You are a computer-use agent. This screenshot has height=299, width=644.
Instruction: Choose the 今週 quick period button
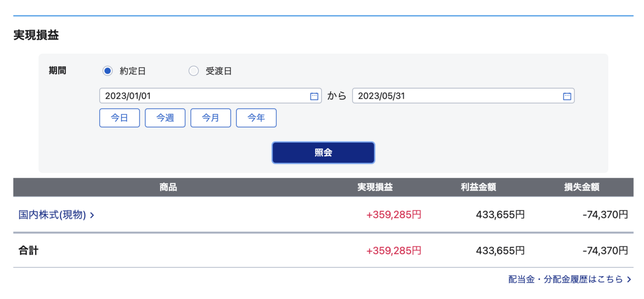pyautogui.click(x=165, y=118)
